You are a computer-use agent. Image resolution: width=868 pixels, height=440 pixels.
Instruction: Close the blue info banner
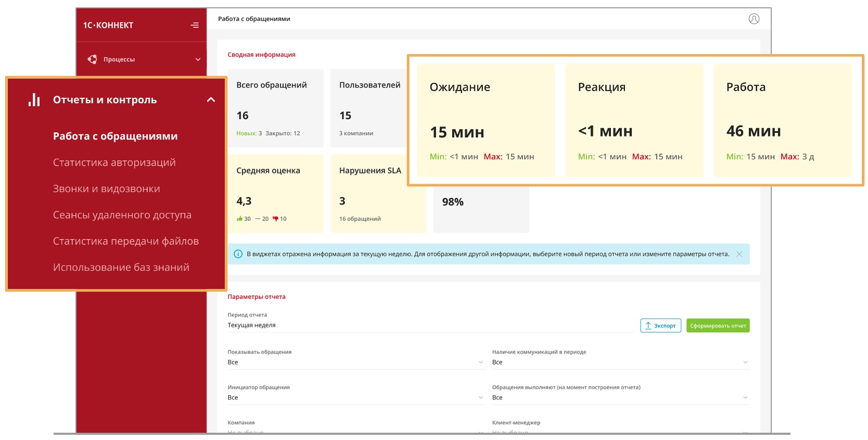(739, 254)
